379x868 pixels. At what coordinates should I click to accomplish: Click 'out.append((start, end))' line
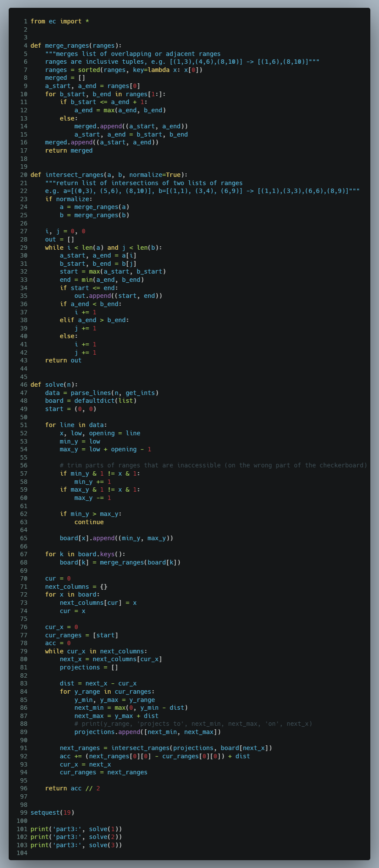point(119,296)
